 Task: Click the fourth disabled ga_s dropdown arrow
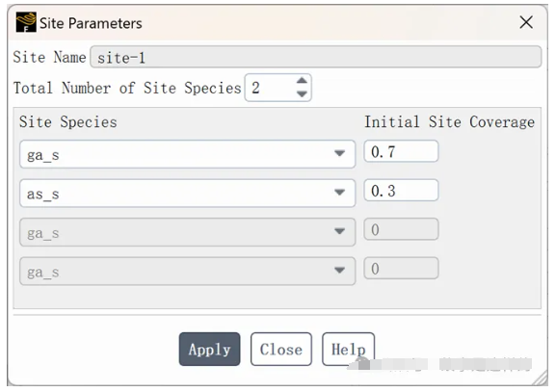pyautogui.click(x=340, y=270)
